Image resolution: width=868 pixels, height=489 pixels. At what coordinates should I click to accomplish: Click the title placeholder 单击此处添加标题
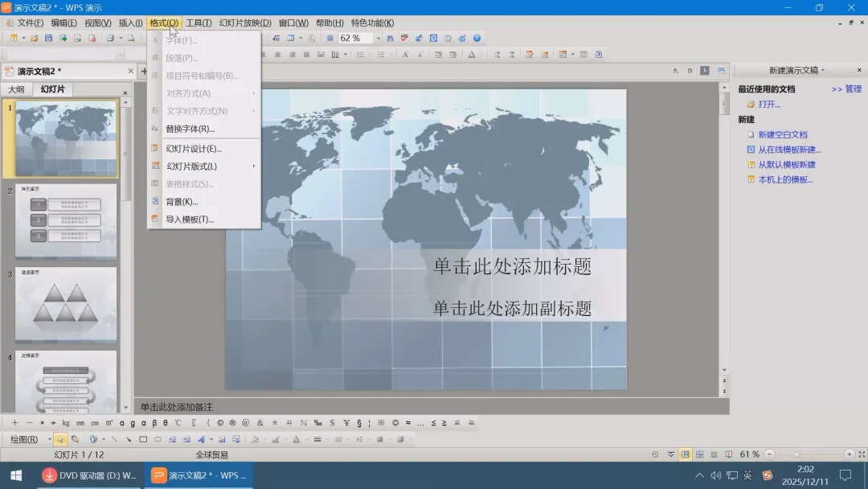[512, 266]
